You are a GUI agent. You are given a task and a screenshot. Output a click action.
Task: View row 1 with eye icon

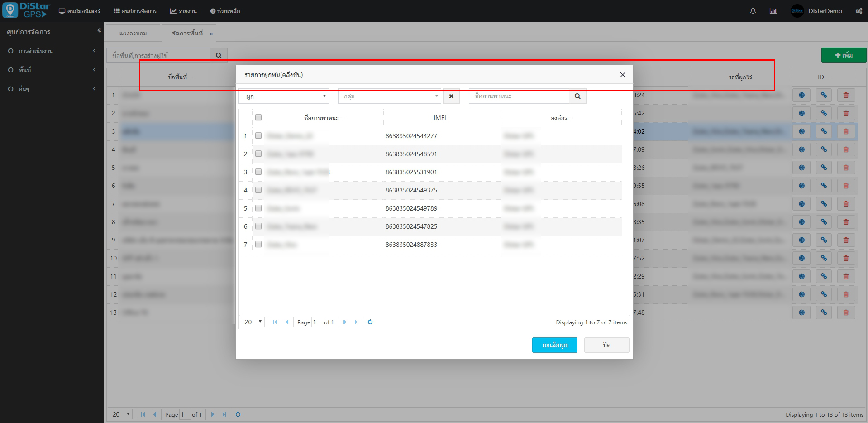tap(801, 95)
